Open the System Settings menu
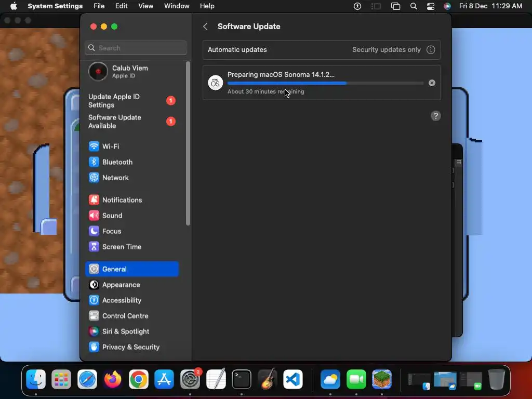 coord(55,6)
